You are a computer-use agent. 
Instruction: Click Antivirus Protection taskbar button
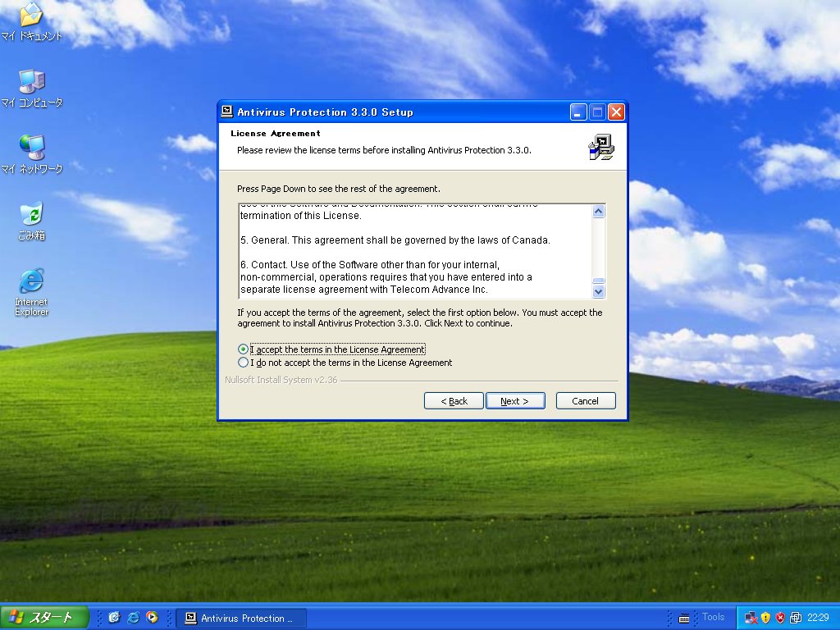tap(242, 619)
